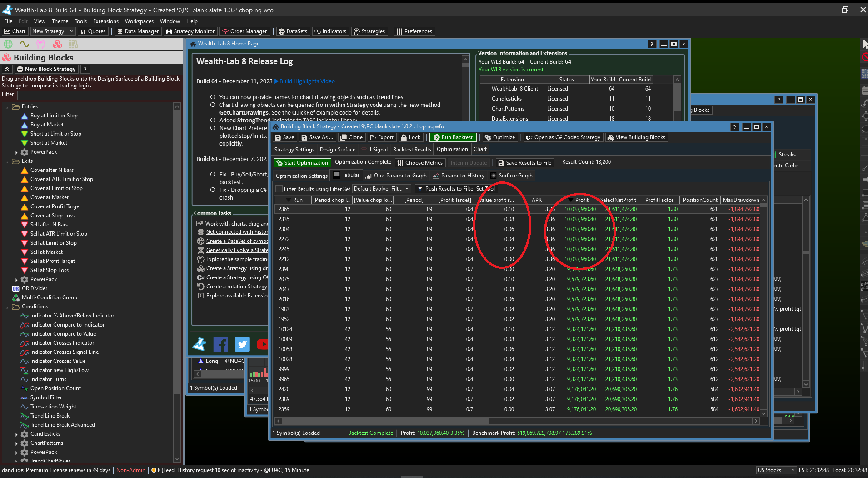Lock the strategy
The image size is (868, 478).
pyautogui.click(x=411, y=137)
